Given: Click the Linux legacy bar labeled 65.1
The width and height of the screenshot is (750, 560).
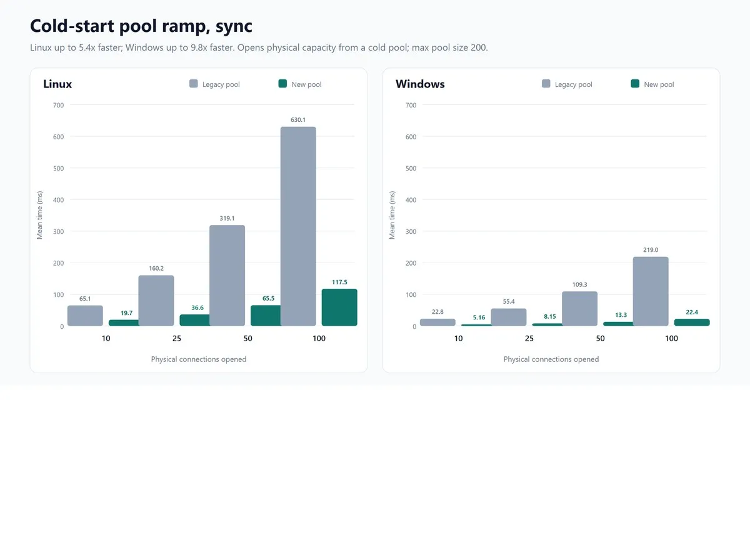Looking at the screenshot, I should tap(85, 316).
